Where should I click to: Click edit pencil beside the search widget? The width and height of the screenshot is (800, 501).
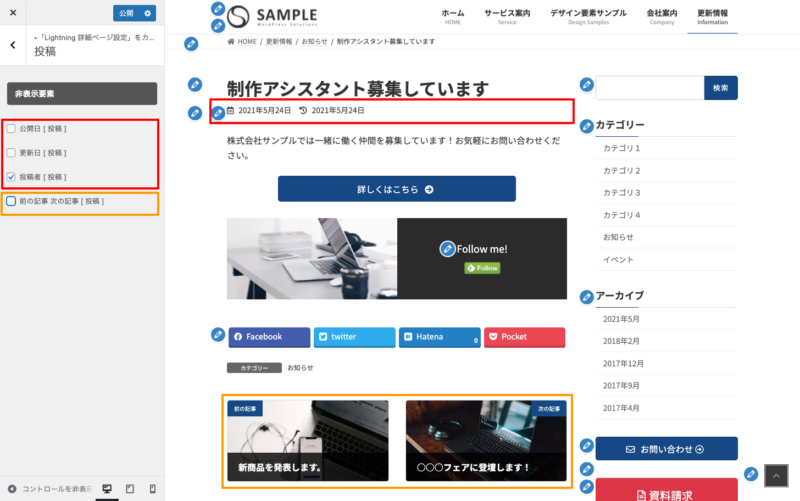[586, 84]
